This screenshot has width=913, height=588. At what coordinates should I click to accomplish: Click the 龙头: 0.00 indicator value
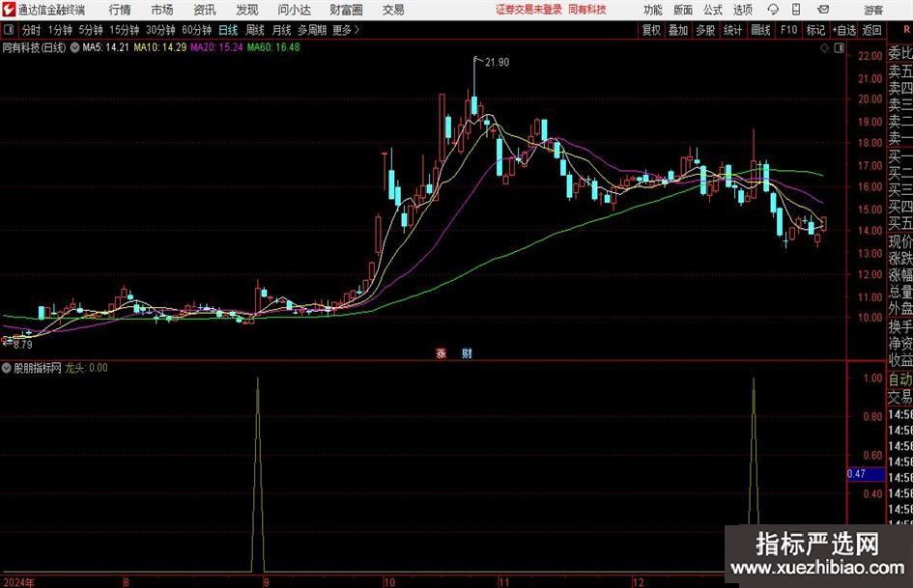click(x=86, y=367)
